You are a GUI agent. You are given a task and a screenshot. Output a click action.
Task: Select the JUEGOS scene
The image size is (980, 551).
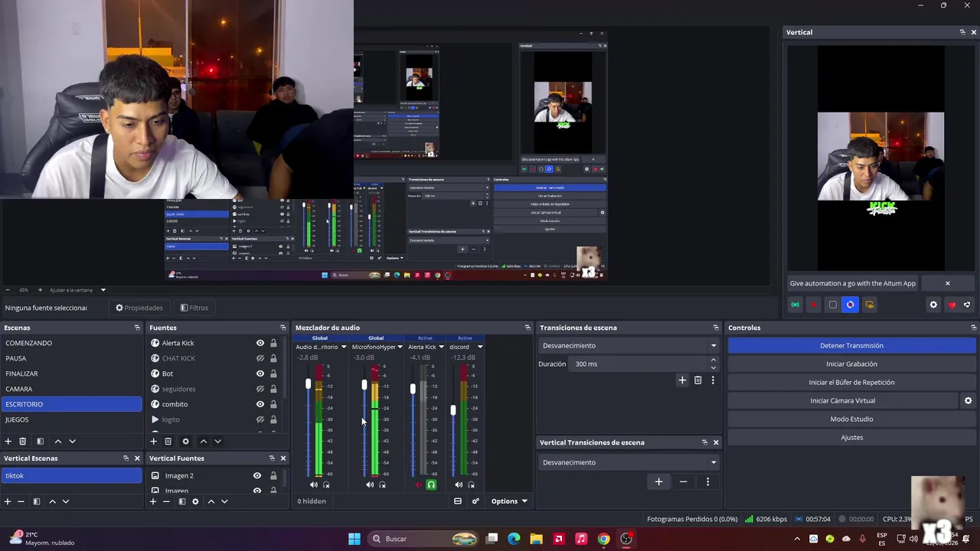tap(71, 419)
